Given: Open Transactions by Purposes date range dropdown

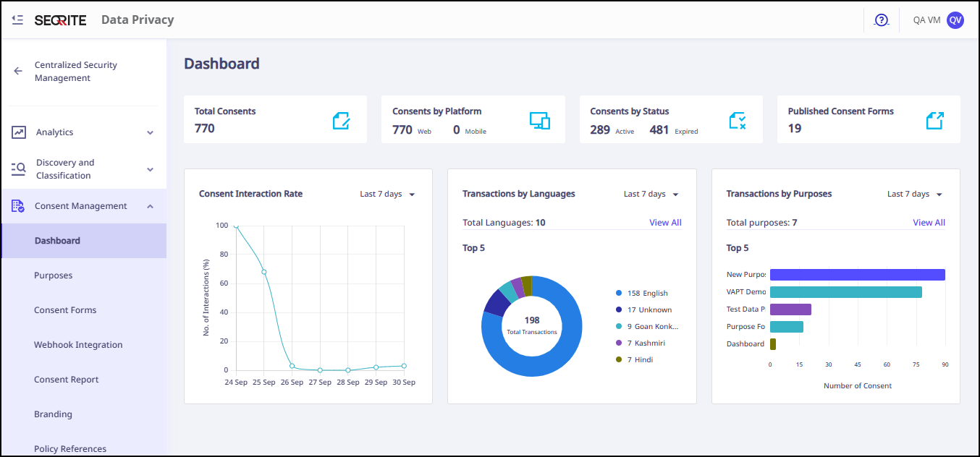Looking at the screenshot, I should pyautogui.click(x=915, y=194).
